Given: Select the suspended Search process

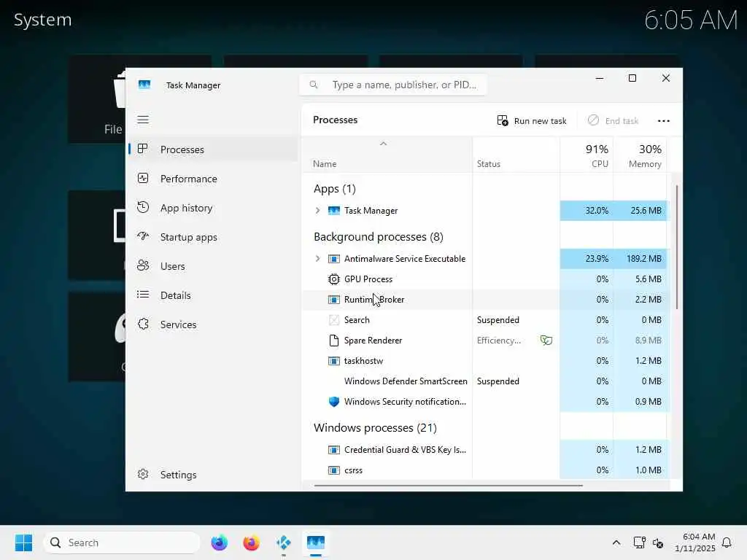Looking at the screenshot, I should pyautogui.click(x=485, y=320).
